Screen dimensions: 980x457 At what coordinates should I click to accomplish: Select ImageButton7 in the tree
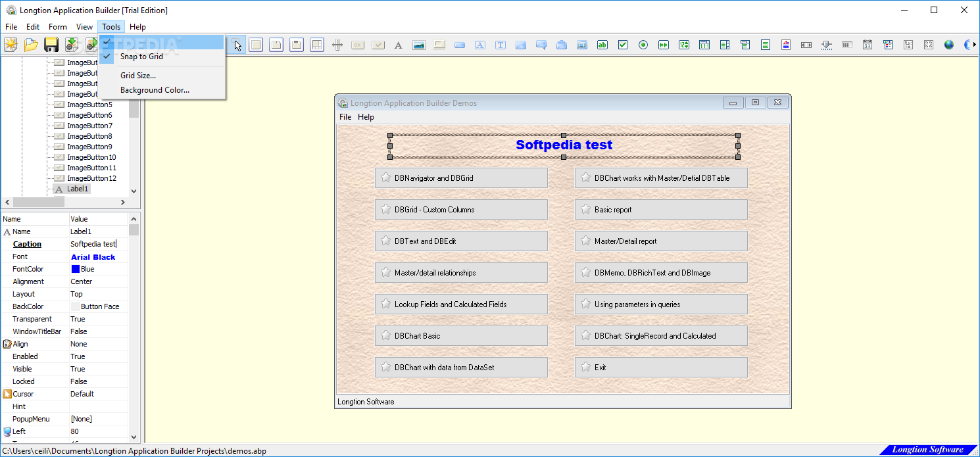[89, 126]
